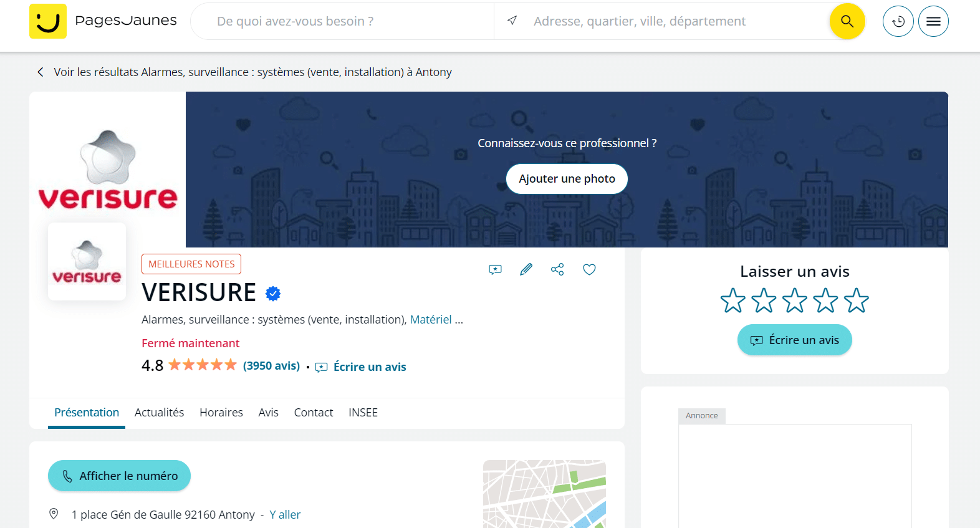Switch to the Avis tab
This screenshot has width=980, height=528.
click(x=268, y=413)
